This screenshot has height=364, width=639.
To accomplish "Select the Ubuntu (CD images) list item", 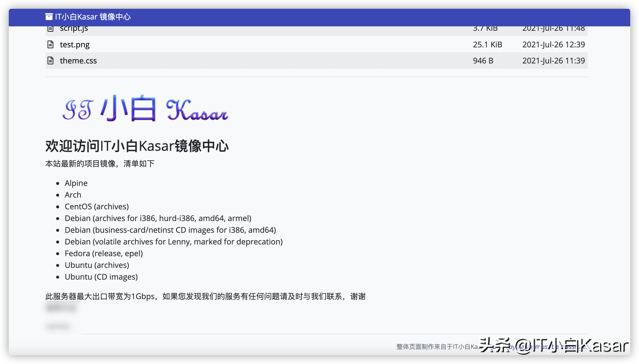I will (101, 277).
